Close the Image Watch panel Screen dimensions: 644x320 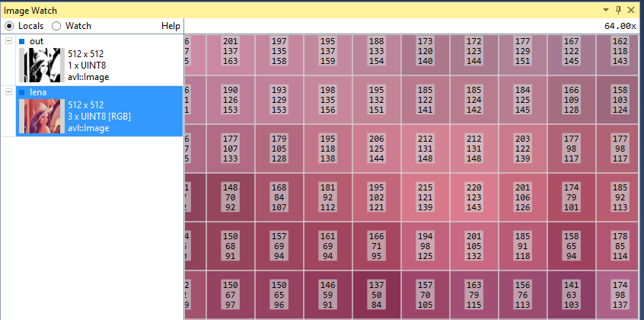point(633,10)
